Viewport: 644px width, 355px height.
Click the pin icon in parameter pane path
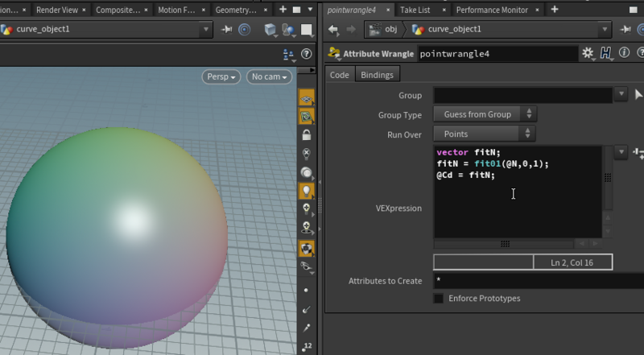click(625, 29)
